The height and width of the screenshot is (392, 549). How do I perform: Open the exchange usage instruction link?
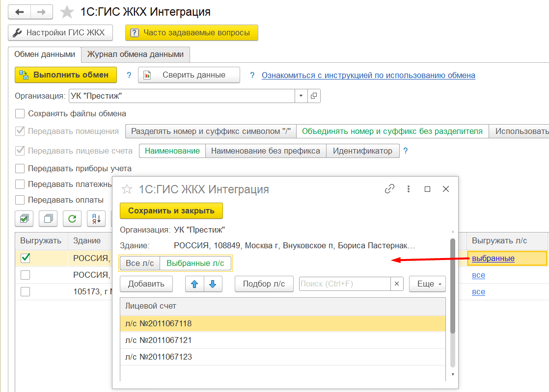tap(368, 76)
